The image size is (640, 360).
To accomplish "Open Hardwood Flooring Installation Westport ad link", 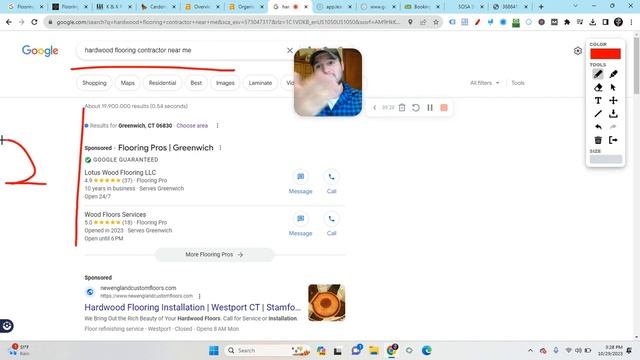I will (x=192, y=307).
